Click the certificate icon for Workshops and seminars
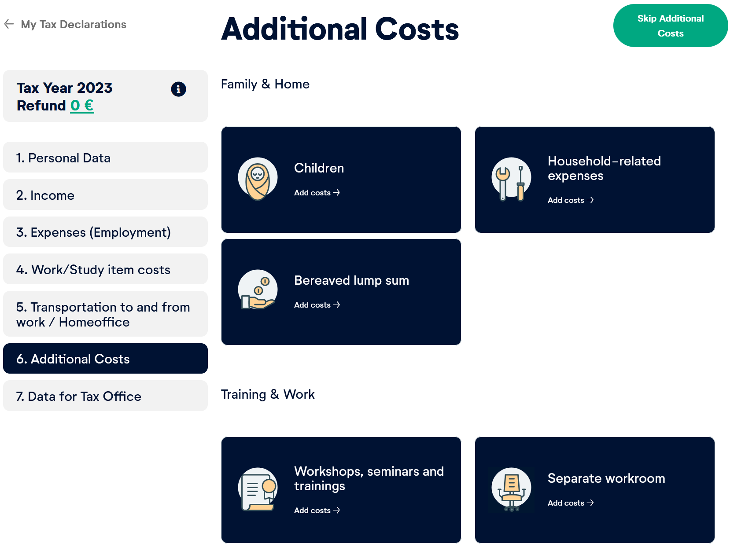The height and width of the screenshot is (558, 756). tap(258, 488)
